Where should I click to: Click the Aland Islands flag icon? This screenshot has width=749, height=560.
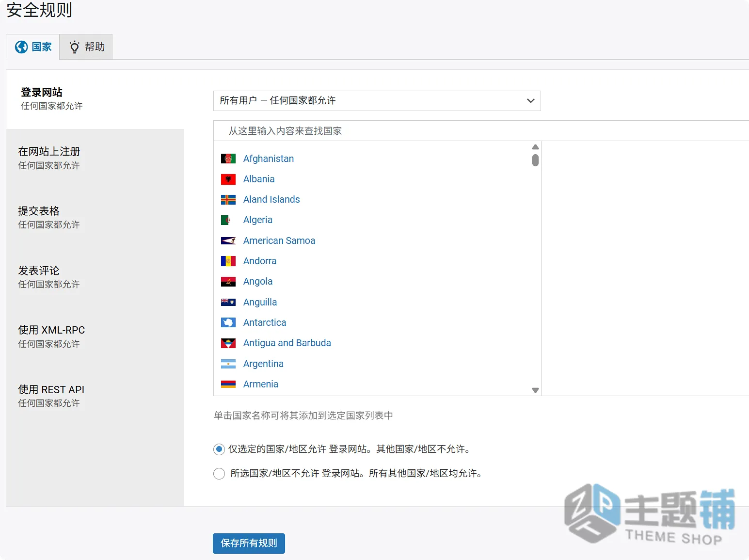[x=228, y=200]
